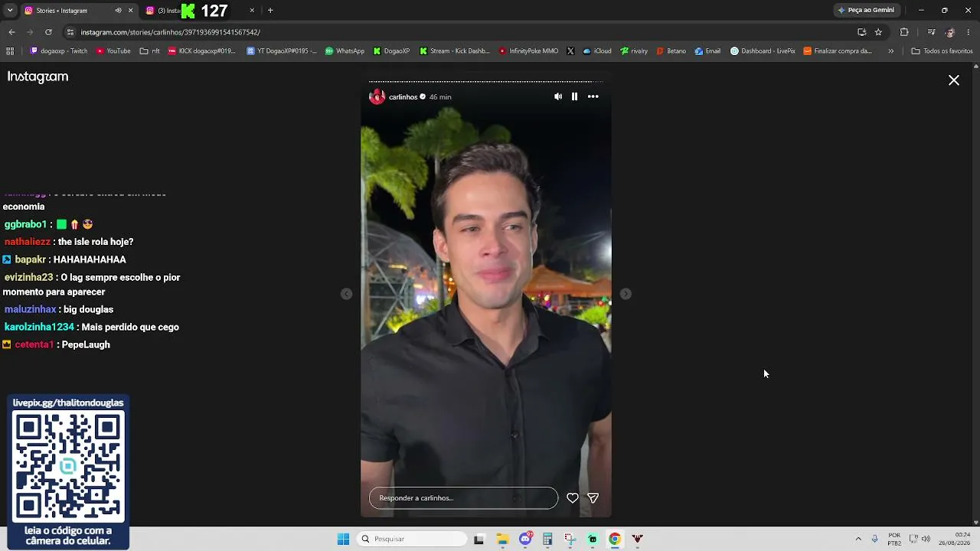
Task: Open File Explorer from the taskbar
Action: (502, 539)
